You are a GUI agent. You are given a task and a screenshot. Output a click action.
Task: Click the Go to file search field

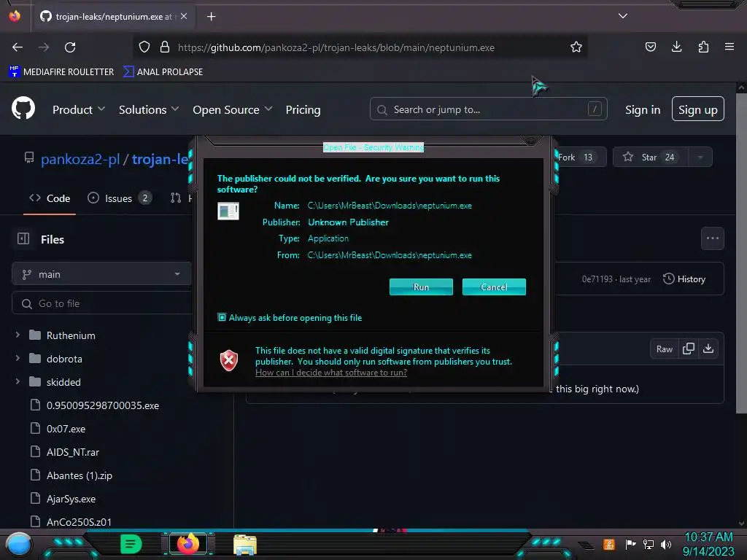[x=102, y=303]
